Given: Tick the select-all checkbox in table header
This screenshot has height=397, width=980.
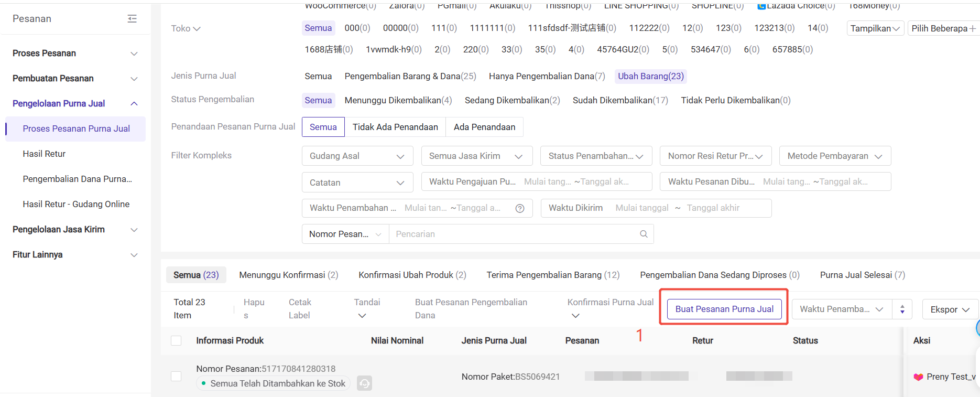Looking at the screenshot, I should tap(176, 341).
